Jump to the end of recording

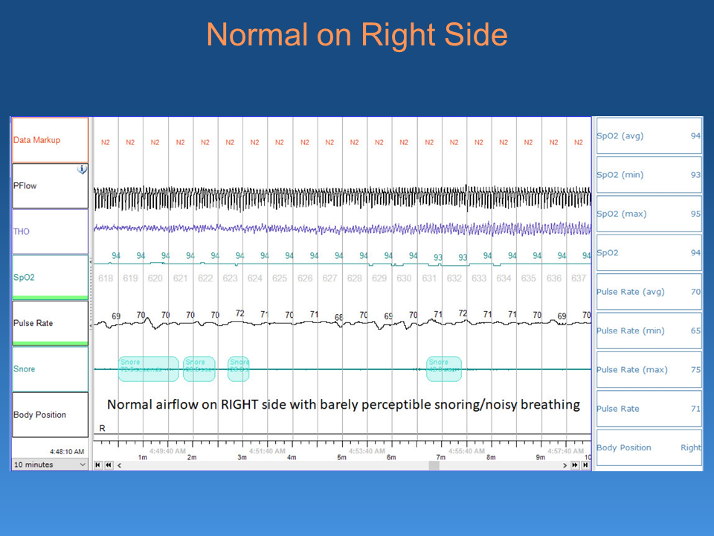click(x=587, y=465)
